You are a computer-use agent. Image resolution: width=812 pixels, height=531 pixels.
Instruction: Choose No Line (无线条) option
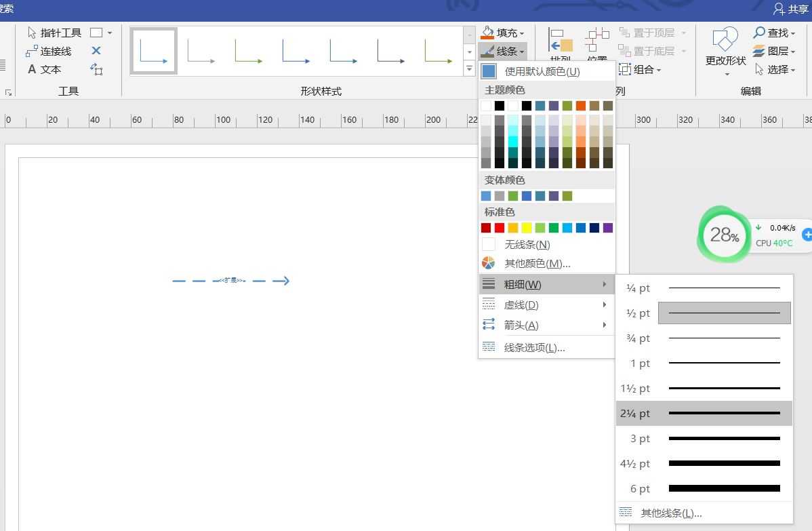point(547,245)
